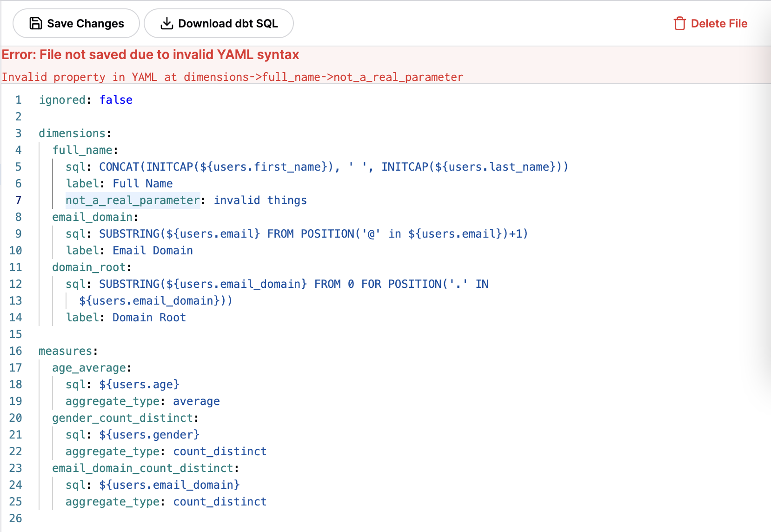Viewport: 771px width, 532px height.
Task: Click the dimensions key on line 3
Action: pyautogui.click(x=72, y=133)
